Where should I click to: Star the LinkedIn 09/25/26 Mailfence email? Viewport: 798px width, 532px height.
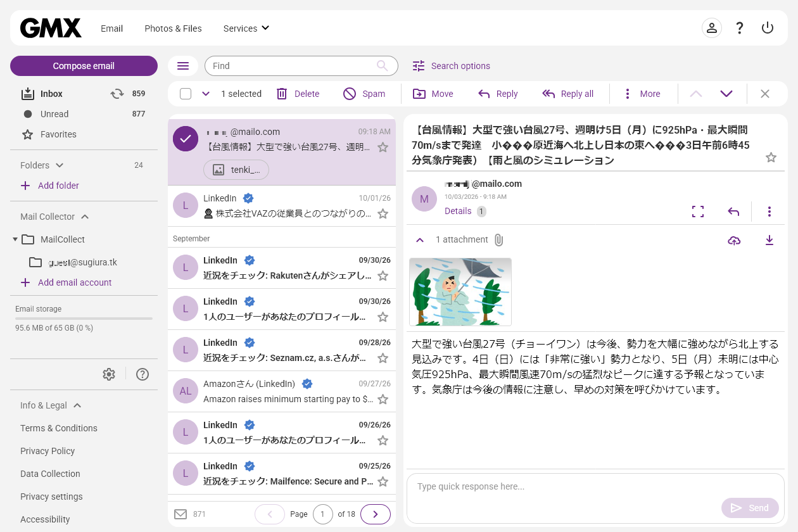[x=383, y=482]
